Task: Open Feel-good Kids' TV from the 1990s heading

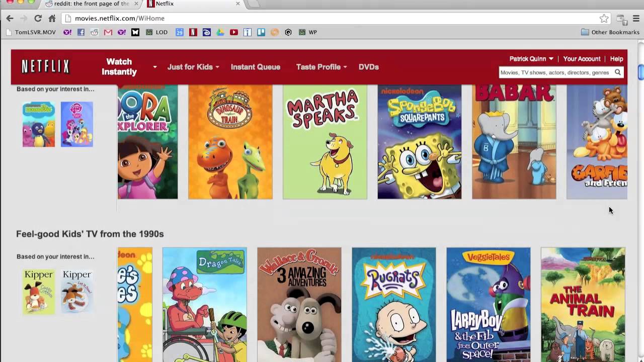Action: [x=90, y=234]
